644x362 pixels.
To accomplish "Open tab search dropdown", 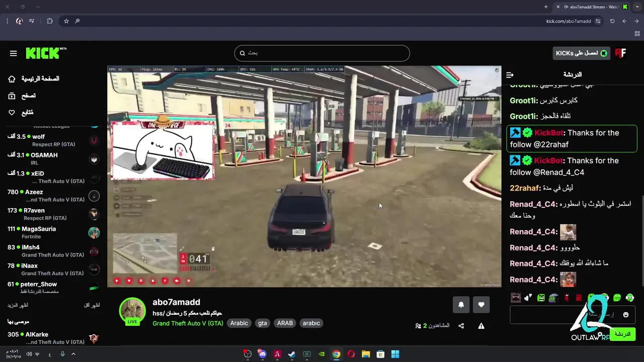I will click(638, 7).
